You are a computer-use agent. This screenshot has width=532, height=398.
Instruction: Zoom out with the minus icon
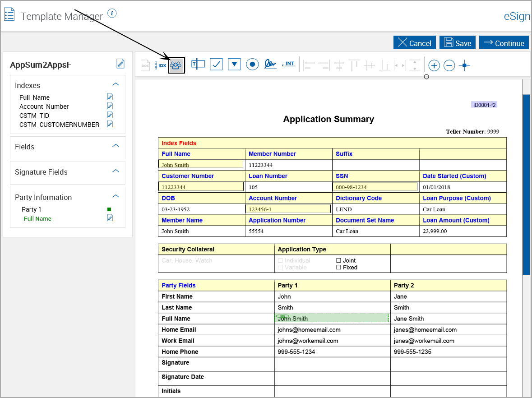449,65
